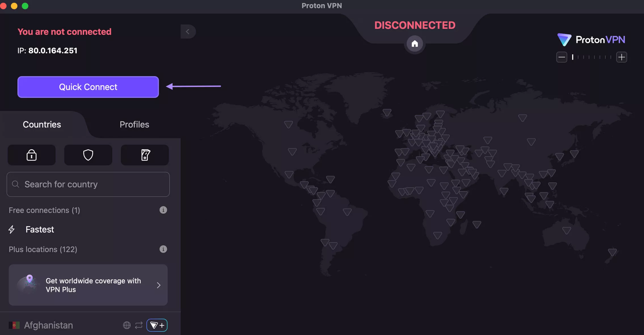Image resolution: width=644 pixels, height=335 pixels.
Task: Switch to the Profiles tab
Action: 134,125
